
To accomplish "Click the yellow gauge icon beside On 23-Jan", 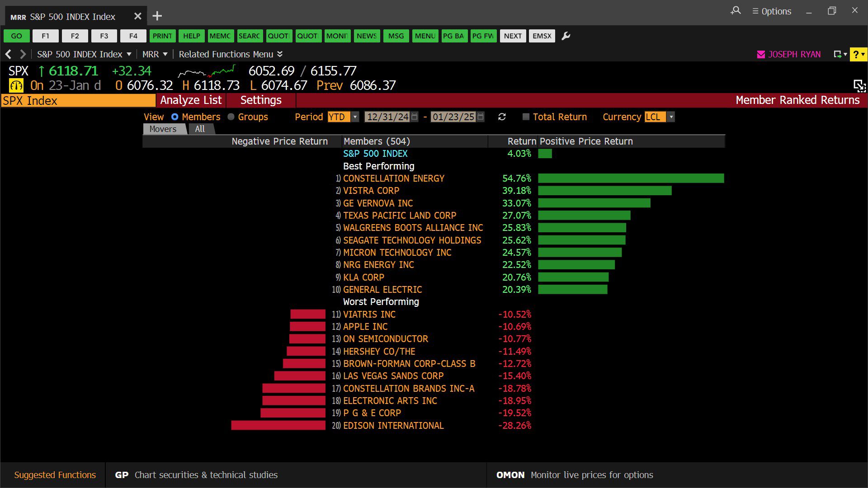I will click(x=16, y=85).
